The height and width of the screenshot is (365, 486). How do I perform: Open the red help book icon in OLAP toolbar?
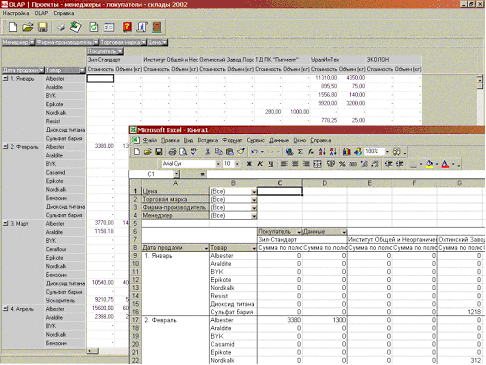127,27
